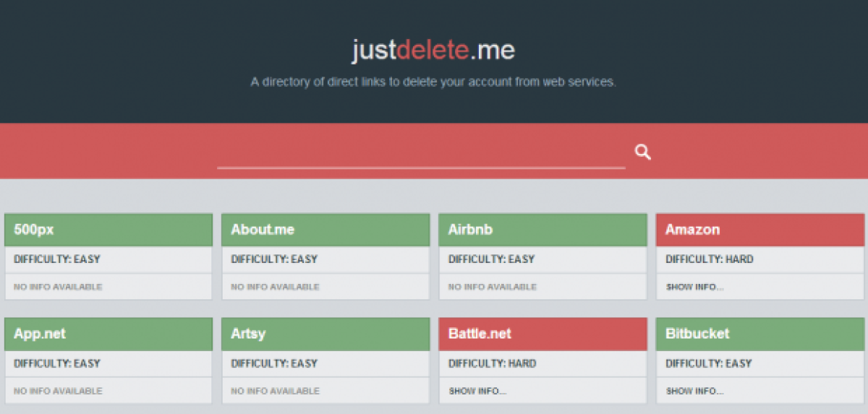This screenshot has height=414, width=868.
Task: Click Battle.net's Difficulty: Hard row
Action: tap(542, 363)
